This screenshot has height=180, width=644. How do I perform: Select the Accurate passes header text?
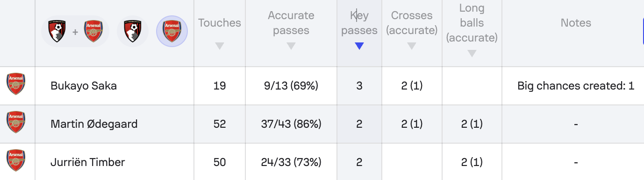(x=291, y=23)
